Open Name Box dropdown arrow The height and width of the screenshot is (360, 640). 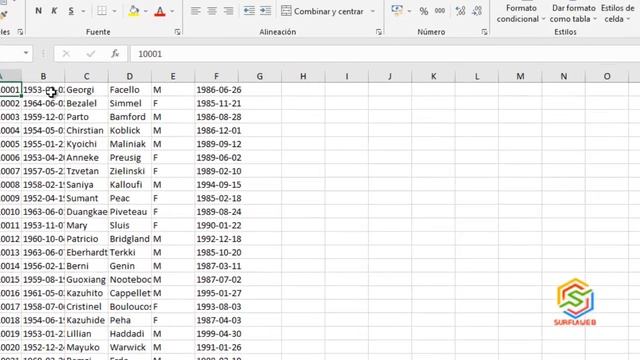click(26, 53)
